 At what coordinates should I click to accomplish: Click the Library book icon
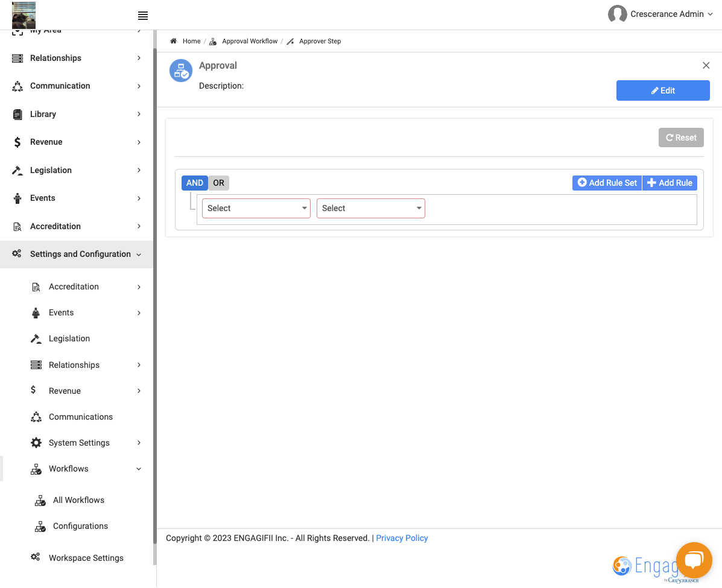[x=17, y=114]
